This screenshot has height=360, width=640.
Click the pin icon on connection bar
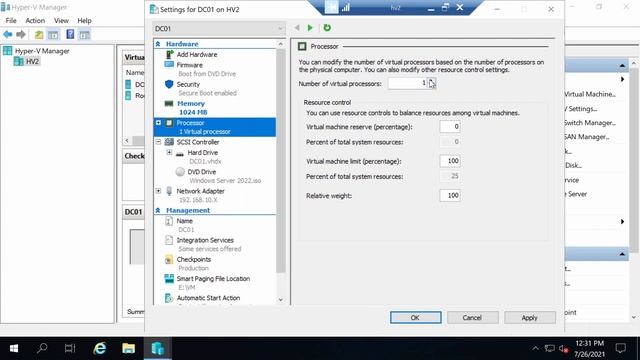[x=331, y=7]
